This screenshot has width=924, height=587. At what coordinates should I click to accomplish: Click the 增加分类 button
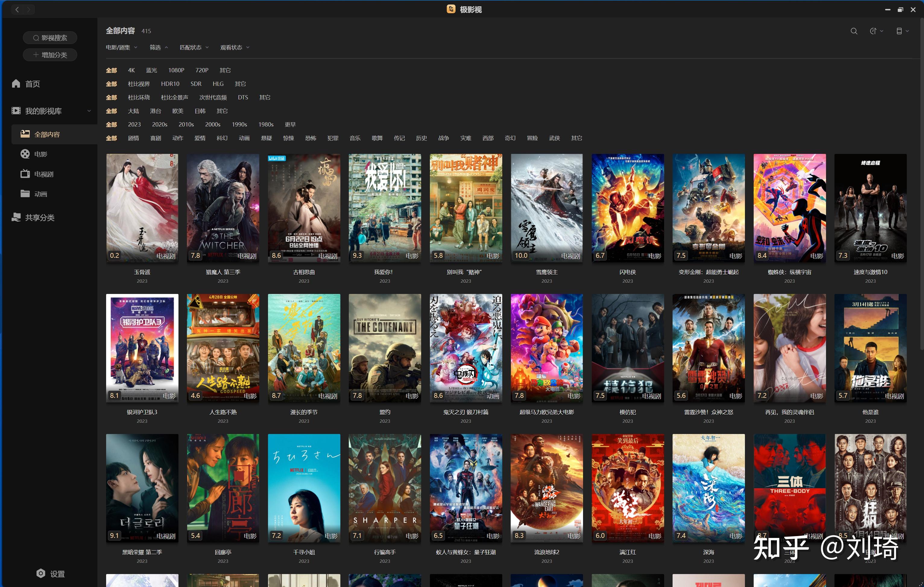coord(50,55)
